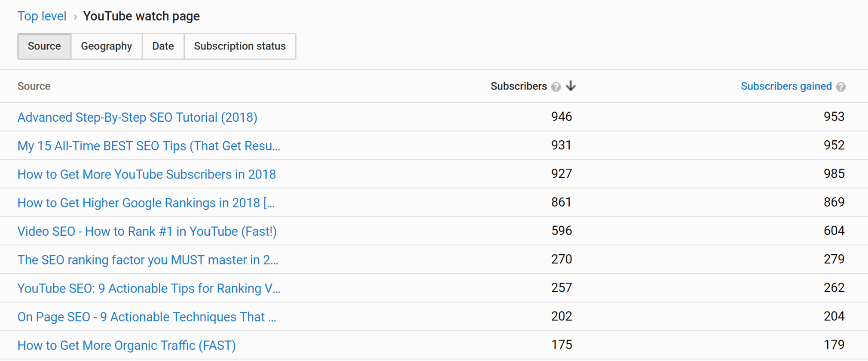Open 'How to Get More Organic Traffic (FAST)'
The height and width of the screenshot is (361, 868).
[x=126, y=345]
